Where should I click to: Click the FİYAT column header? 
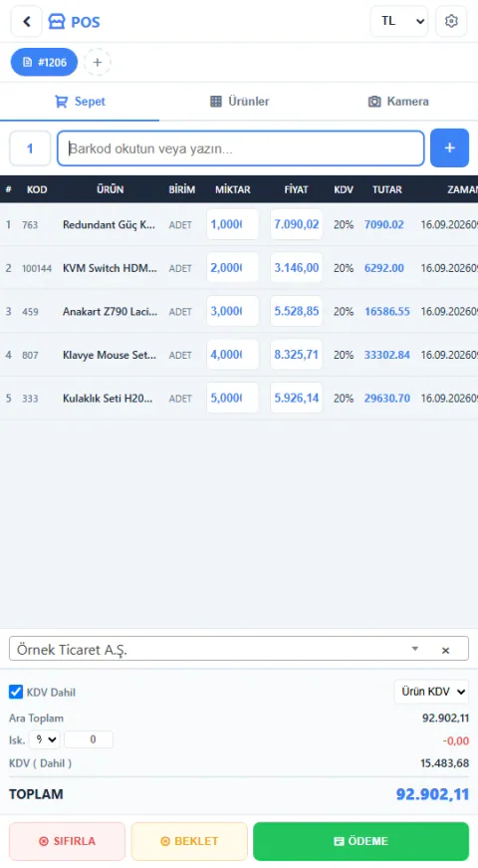pos(296,189)
